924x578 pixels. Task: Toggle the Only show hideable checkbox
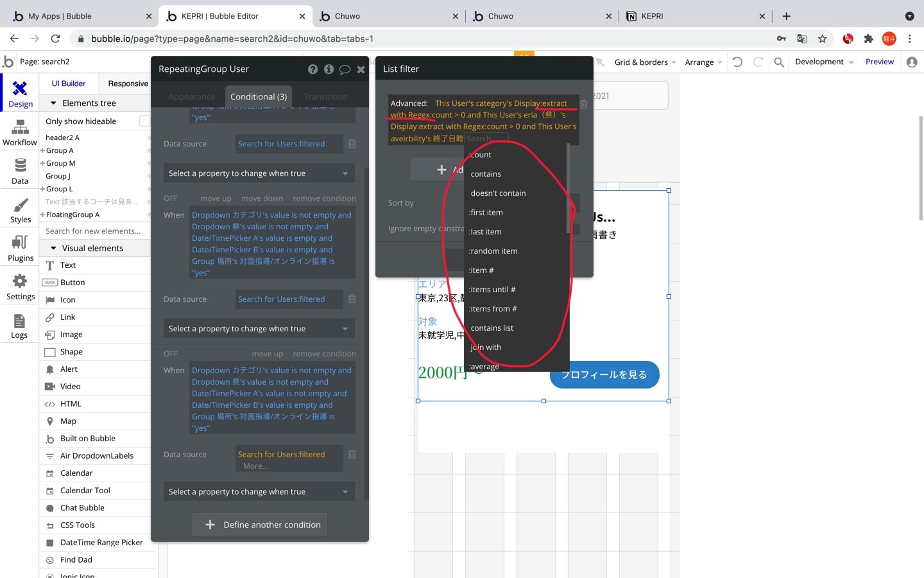click(x=144, y=121)
